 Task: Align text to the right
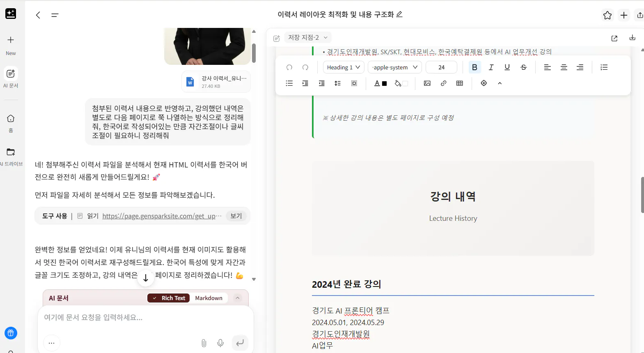[x=580, y=67]
